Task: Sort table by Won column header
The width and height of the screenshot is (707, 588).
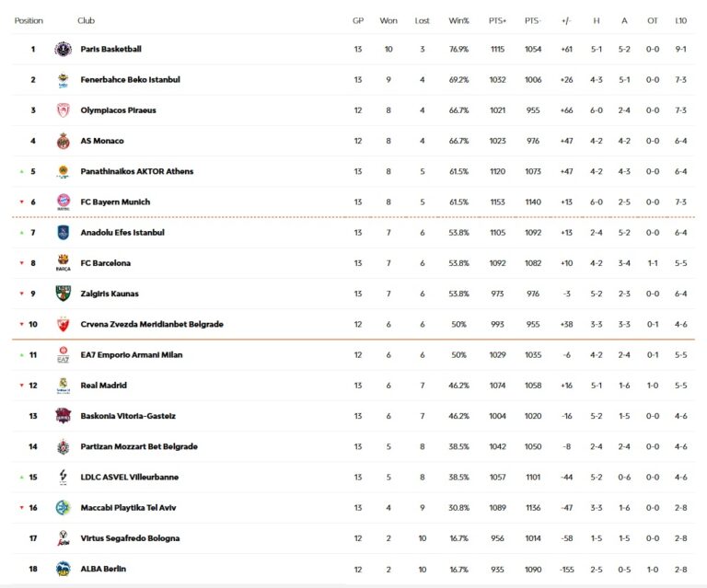Action: coord(388,20)
